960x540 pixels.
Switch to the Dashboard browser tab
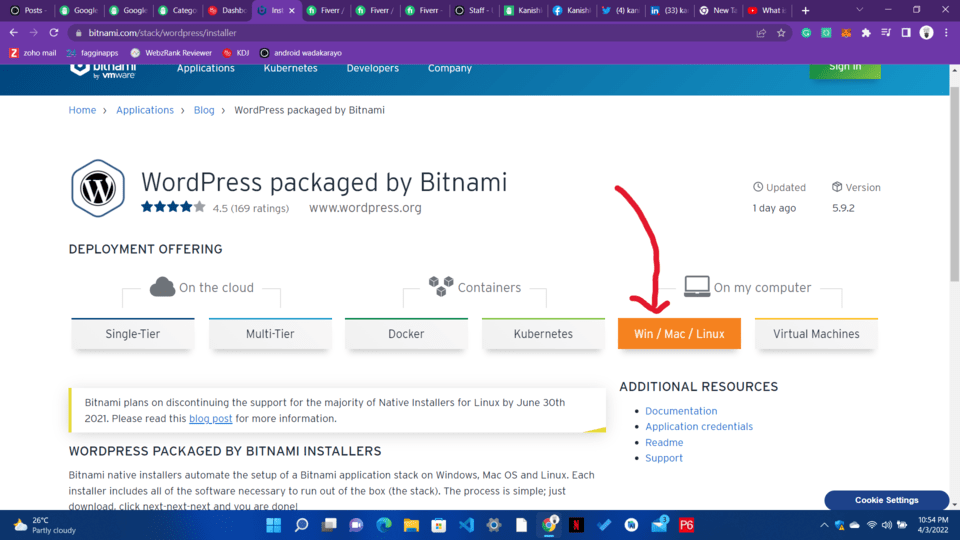pos(228,10)
